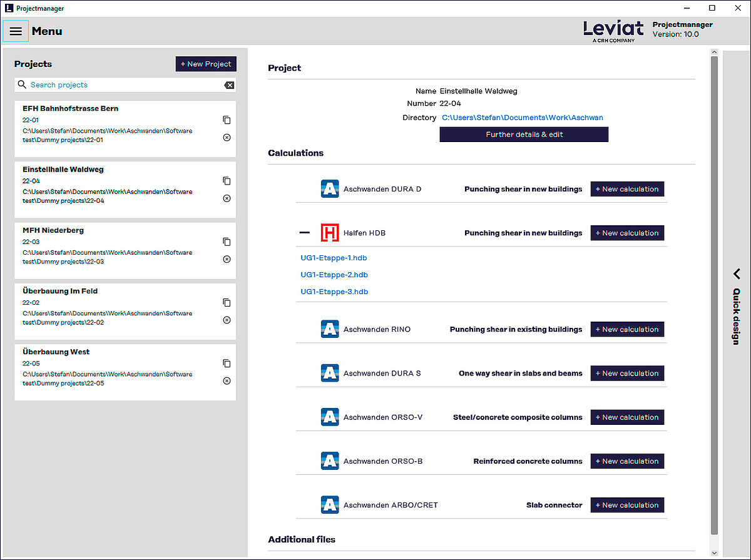Viewport: 751px width, 560px height.
Task: Add new Aschwanden DURA S calculation
Action: (x=627, y=373)
